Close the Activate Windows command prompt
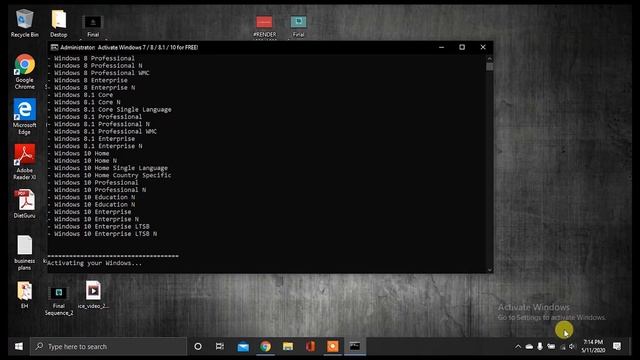The image size is (640, 360). (483, 47)
